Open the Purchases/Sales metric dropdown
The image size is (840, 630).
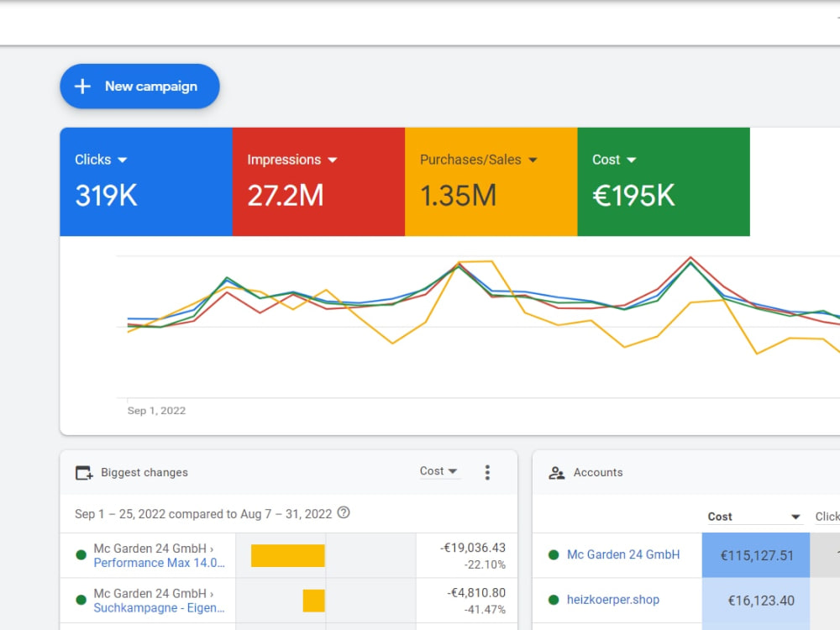[479, 160]
